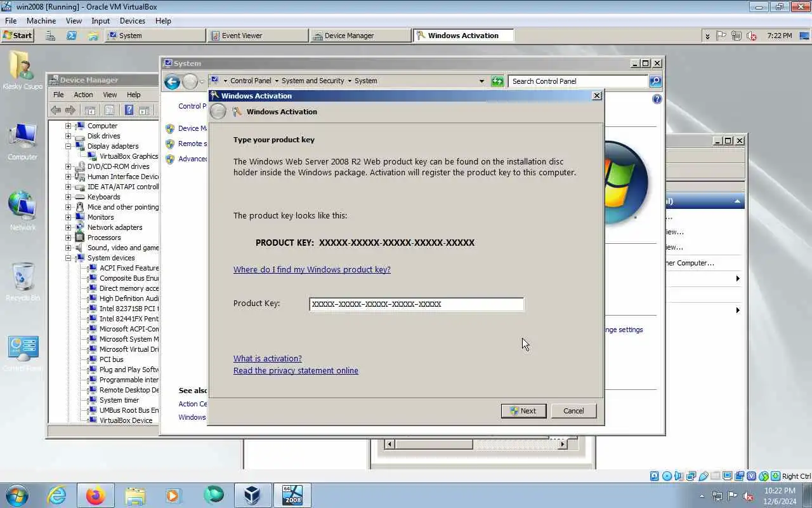812x508 pixels.
Task: Open Server Manager quick launch icon
Action: coord(50,36)
